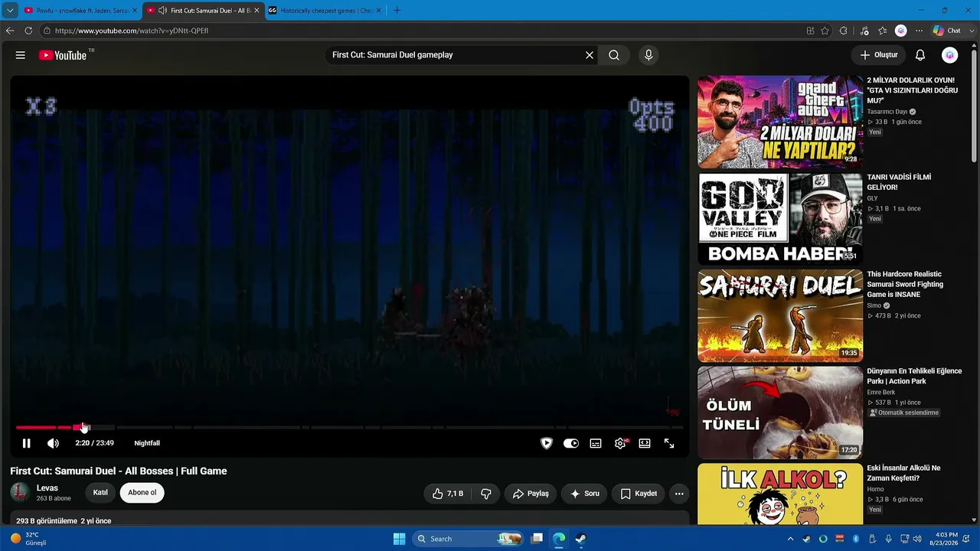Open the Edge Settings and more menu

919,31
